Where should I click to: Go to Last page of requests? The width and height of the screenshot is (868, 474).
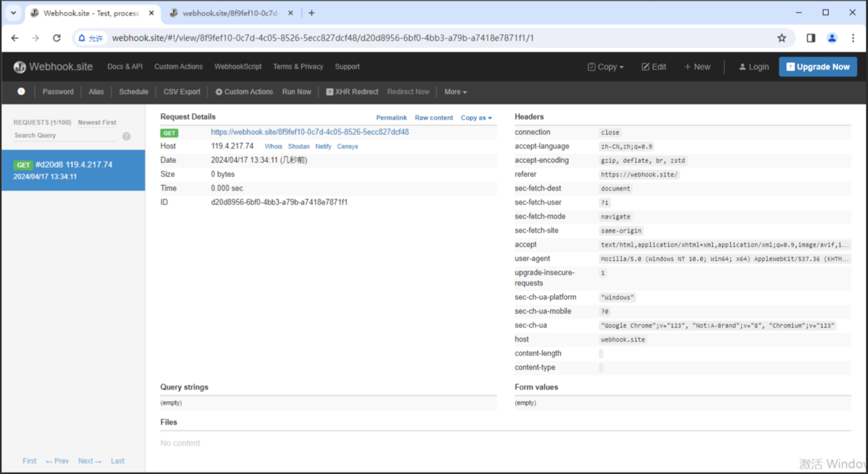coord(118,461)
